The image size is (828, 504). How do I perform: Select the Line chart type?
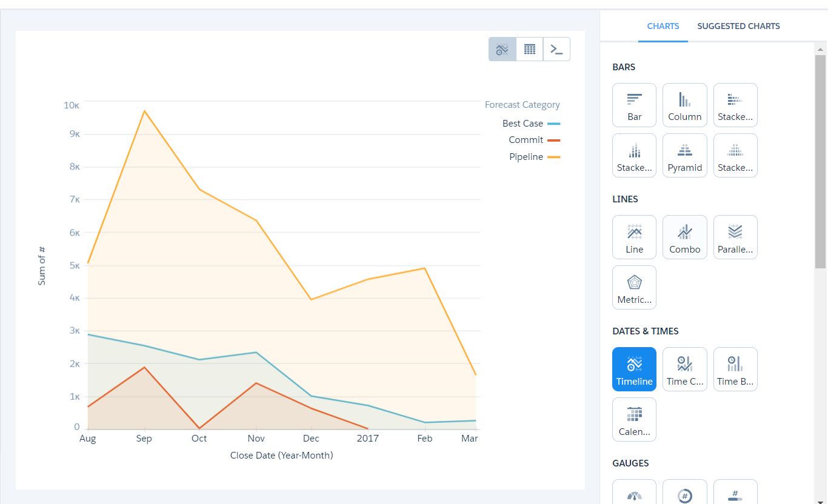pyautogui.click(x=634, y=237)
